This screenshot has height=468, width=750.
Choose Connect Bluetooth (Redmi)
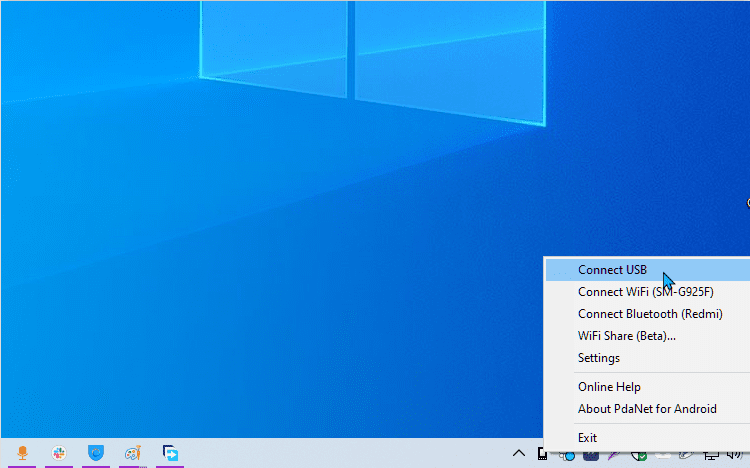click(648, 314)
